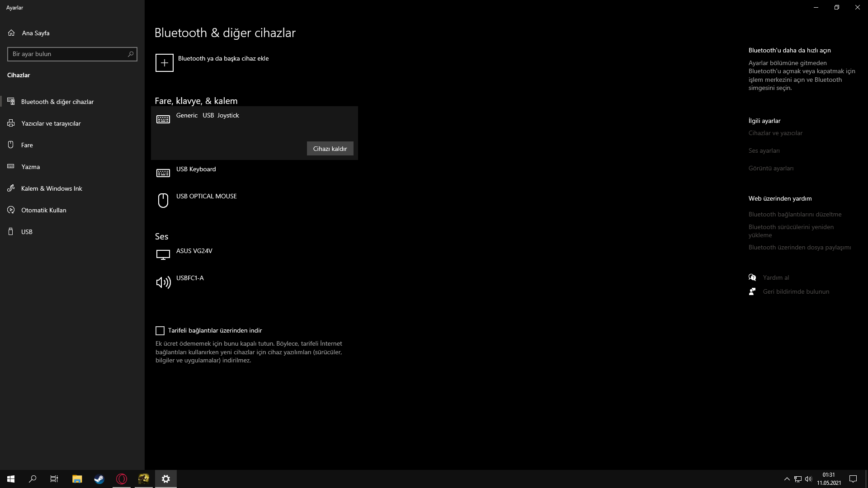Click the USB OPTICAL MOUSE icon
The width and height of the screenshot is (868, 488).
tap(163, 200)
